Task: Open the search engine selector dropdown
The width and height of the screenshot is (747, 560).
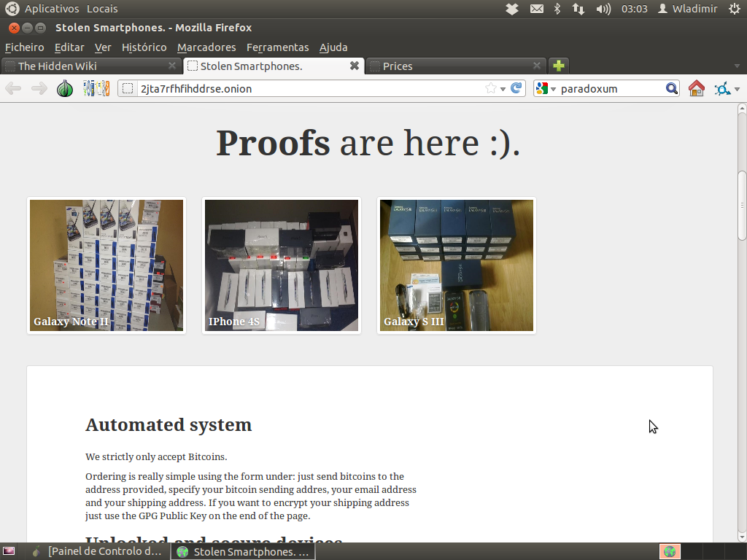Action: tap(546, 88)
